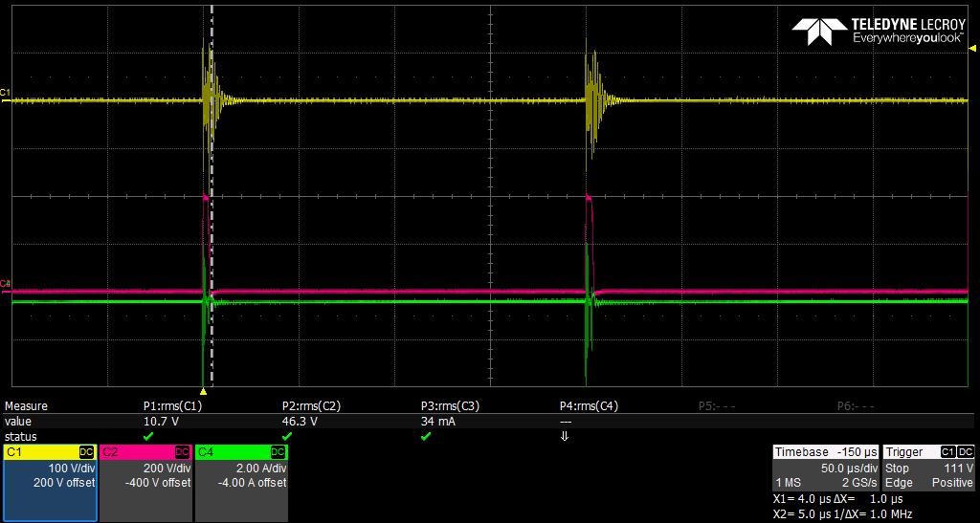
Task: Click the 1 MS memory depth value
Action: pos(788,483)
